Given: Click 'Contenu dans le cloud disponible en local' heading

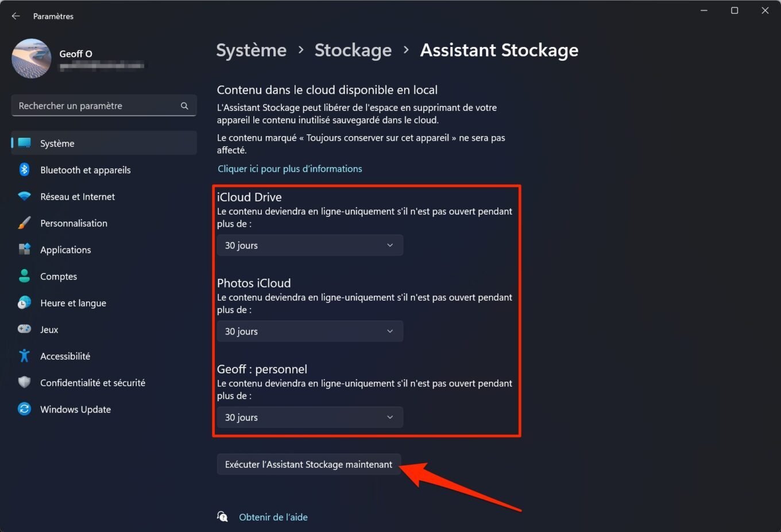Looking at the screenshot, I should 327,90.
